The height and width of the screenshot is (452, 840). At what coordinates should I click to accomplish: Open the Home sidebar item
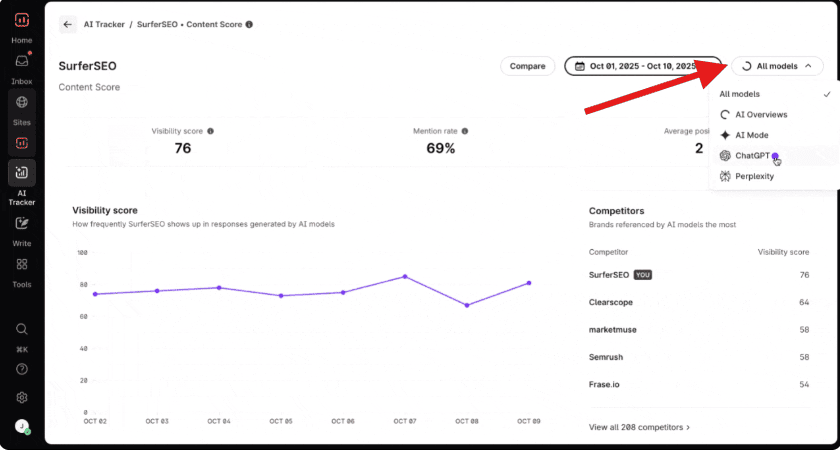click(21, 40)
